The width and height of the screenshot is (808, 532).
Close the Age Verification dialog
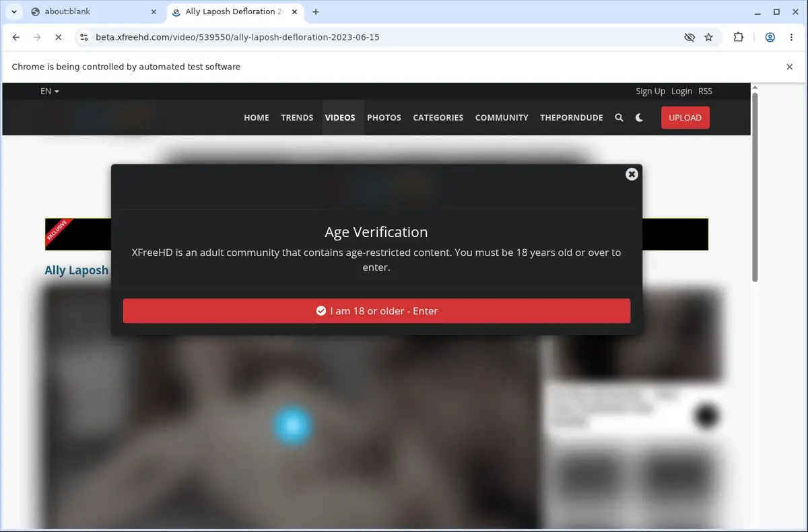[632, 174]
